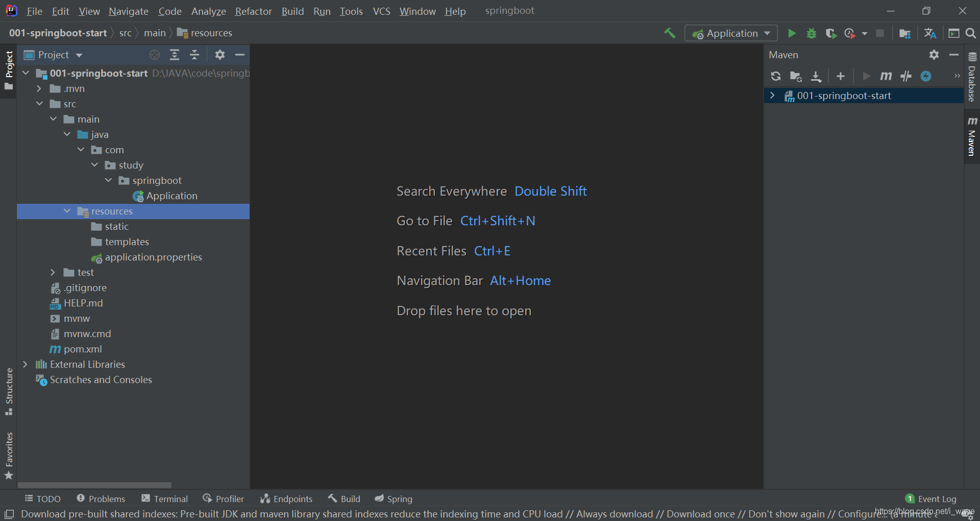This screenshot has width=980, height=521.
Task: Toggle tool window bars at bottom-left corner
Action: click(9, 514)
